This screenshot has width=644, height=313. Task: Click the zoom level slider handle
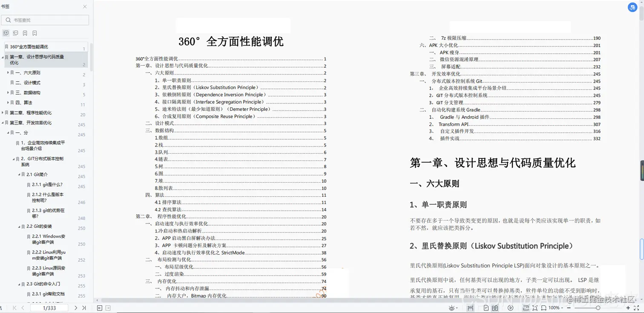coord(599,307)
